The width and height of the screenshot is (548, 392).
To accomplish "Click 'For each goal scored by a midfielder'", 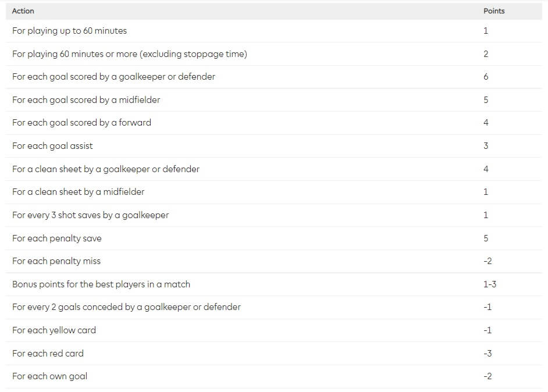I will tap(86, 100).
